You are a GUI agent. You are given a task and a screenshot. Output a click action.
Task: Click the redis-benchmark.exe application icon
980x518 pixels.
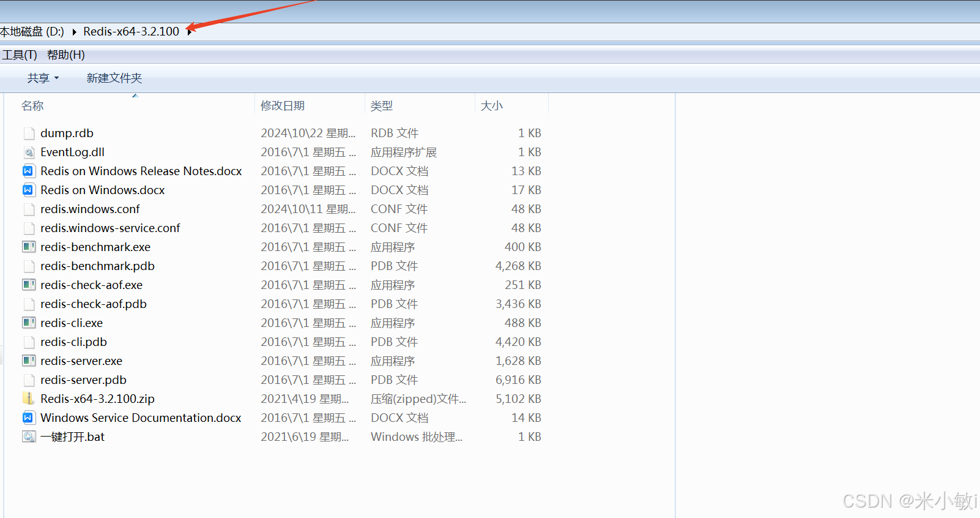point(29,247)
